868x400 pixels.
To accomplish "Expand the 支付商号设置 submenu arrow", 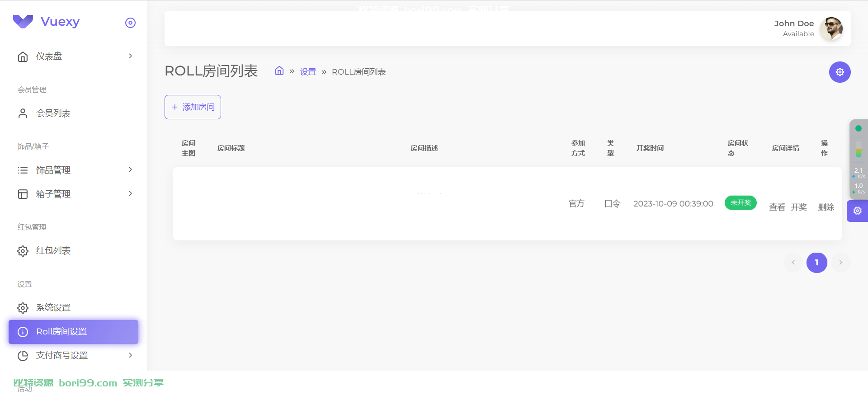I will 130,355.
